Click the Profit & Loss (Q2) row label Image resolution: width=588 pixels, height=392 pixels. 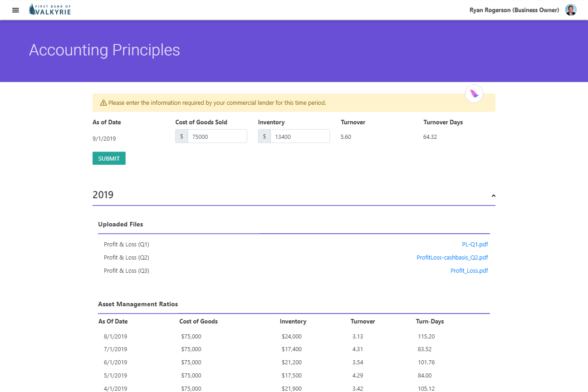pos(127,258)
